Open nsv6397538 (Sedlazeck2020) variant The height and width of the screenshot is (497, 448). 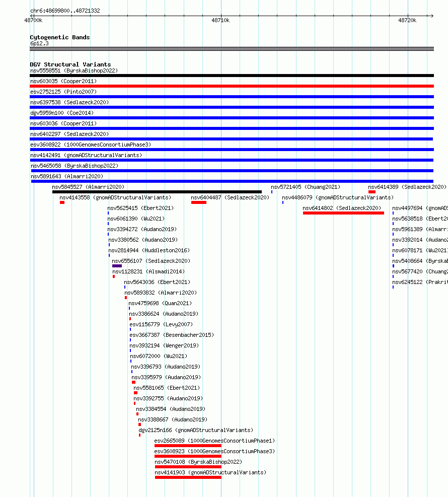pyautogui.click(x=69, y=102)
